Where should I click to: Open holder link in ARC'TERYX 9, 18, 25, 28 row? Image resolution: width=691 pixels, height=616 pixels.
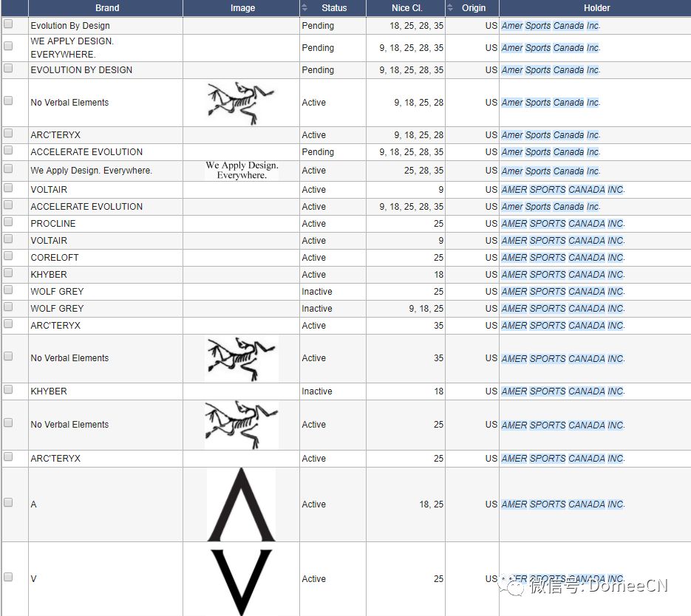(551, 134)
